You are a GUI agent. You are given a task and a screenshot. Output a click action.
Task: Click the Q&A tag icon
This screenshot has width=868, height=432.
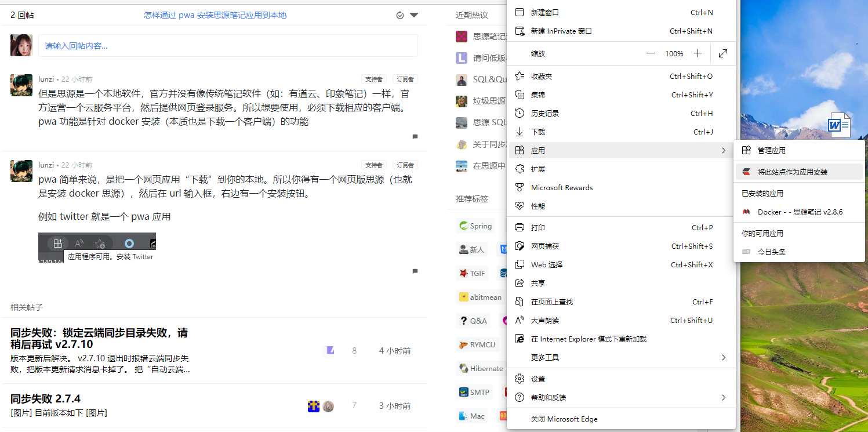463,320
